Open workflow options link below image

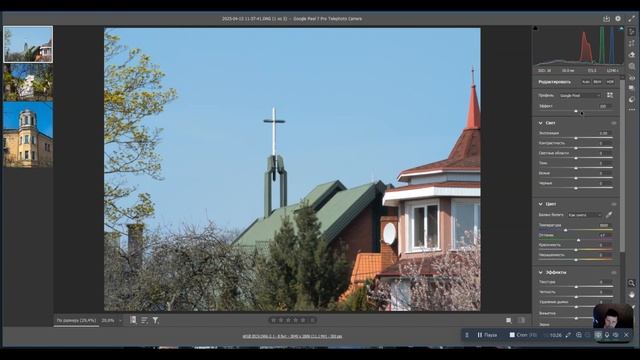pyautogui.click(x=292, y=336)
